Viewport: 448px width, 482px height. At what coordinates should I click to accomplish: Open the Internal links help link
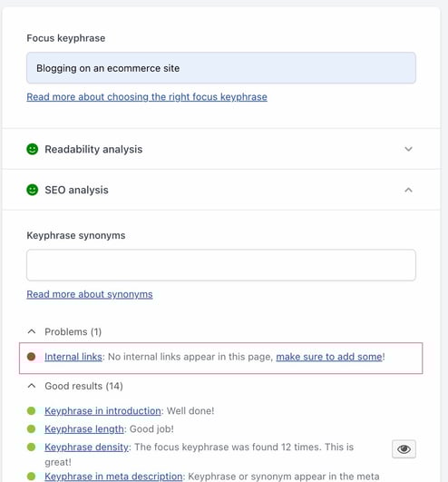73,357
